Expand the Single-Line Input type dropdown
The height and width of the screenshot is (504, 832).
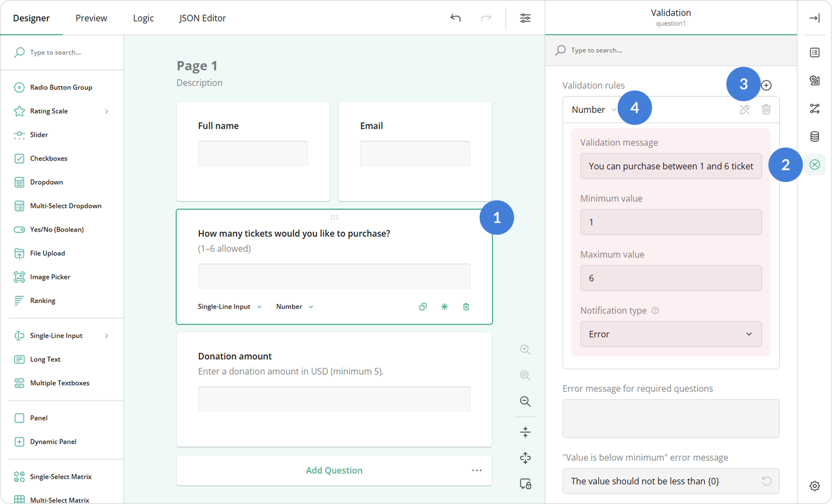230,306
